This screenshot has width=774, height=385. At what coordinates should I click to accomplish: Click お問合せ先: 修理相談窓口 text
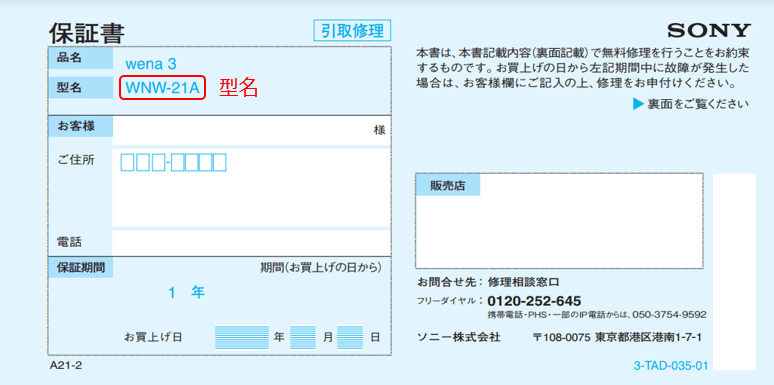point(489,282)
